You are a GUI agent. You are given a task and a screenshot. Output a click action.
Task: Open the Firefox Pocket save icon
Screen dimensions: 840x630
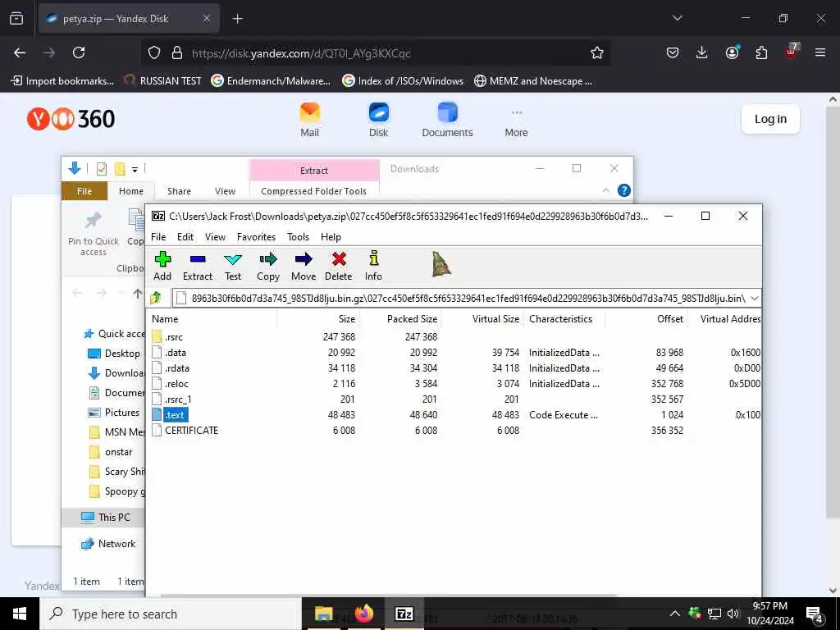673,52
